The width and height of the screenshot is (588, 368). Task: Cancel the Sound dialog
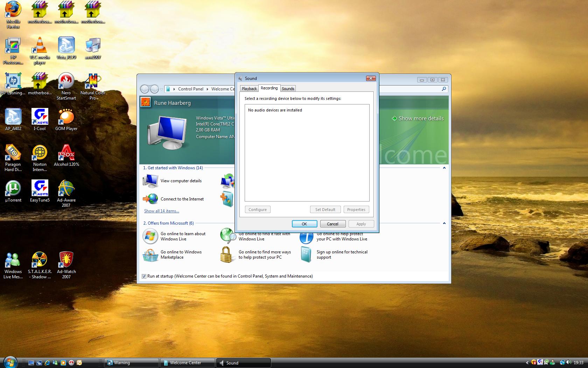click(332, 224)
